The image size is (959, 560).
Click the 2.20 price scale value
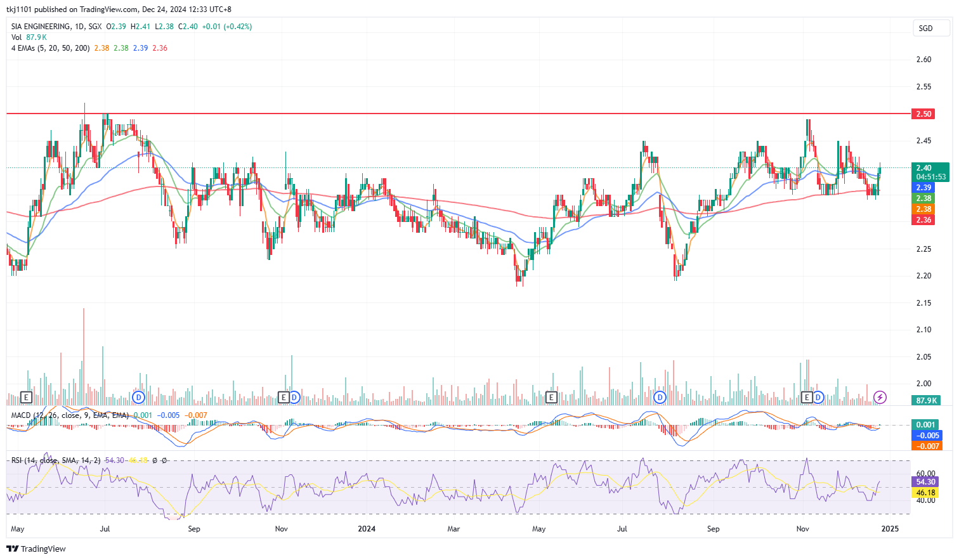[x=923, y=276]
